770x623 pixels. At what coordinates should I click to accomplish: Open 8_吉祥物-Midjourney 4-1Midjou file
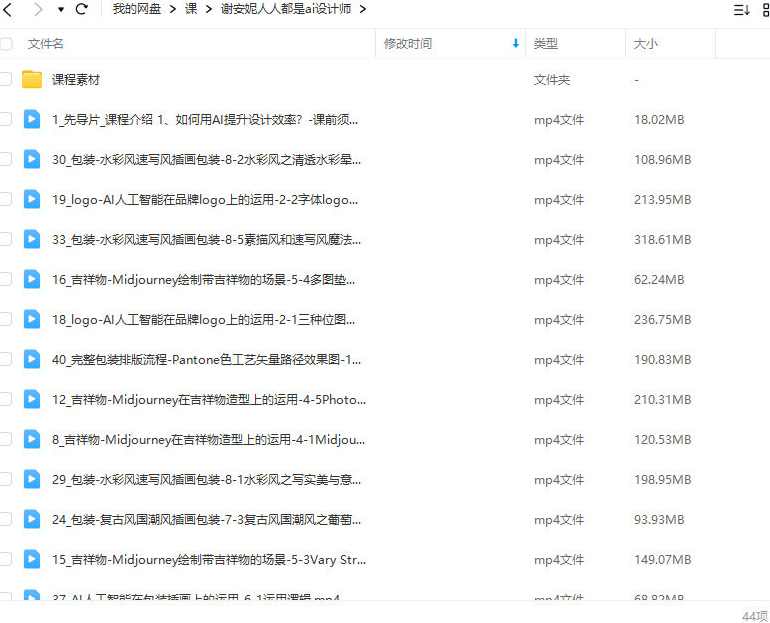click(x=208, y=440)
